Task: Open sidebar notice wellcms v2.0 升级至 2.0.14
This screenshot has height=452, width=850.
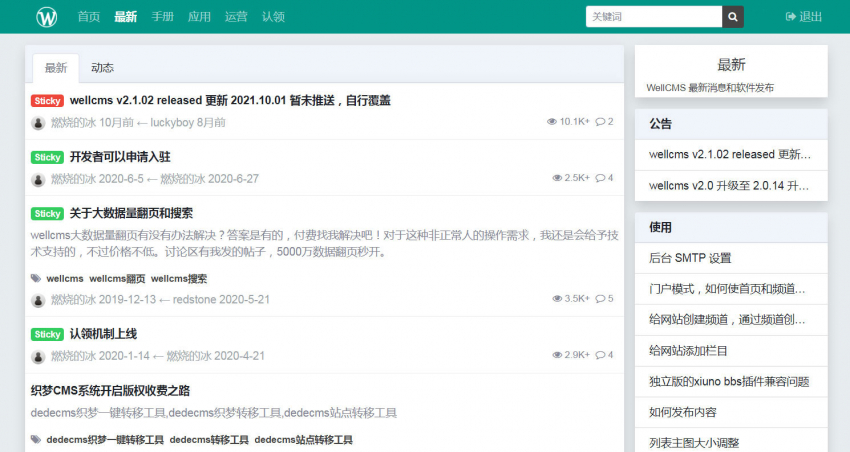Action: (x=731, y=186)
